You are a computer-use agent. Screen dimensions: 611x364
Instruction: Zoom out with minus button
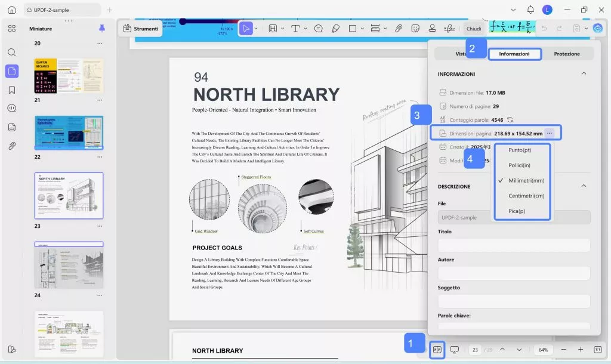(x=563, y=350)
